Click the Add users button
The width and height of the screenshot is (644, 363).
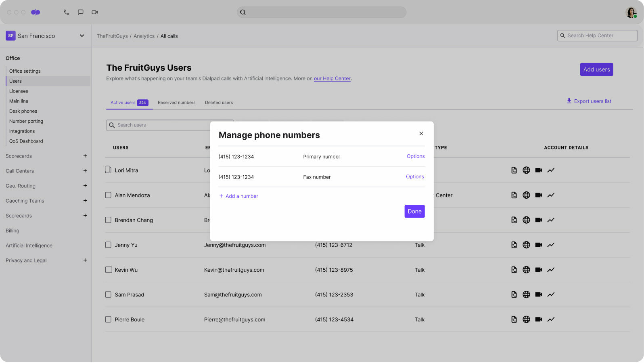596,70
